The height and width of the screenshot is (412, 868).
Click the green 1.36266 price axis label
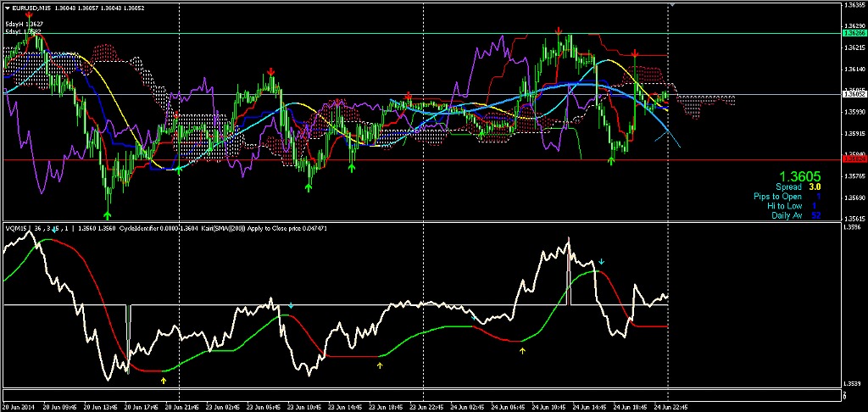coord(854,33)
